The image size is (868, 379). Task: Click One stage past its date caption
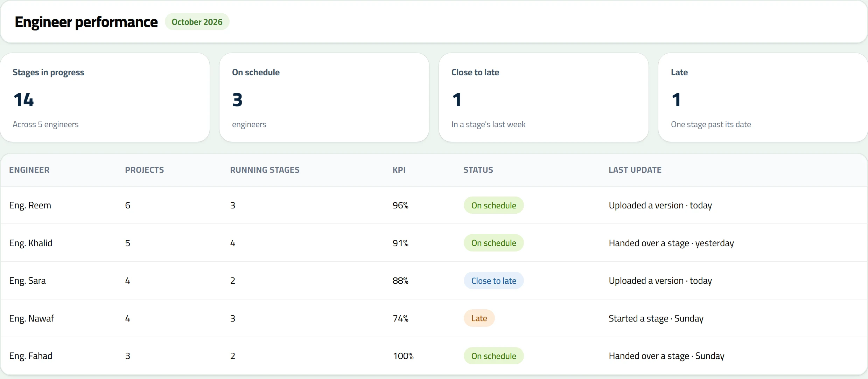click(x=711, y=124)
